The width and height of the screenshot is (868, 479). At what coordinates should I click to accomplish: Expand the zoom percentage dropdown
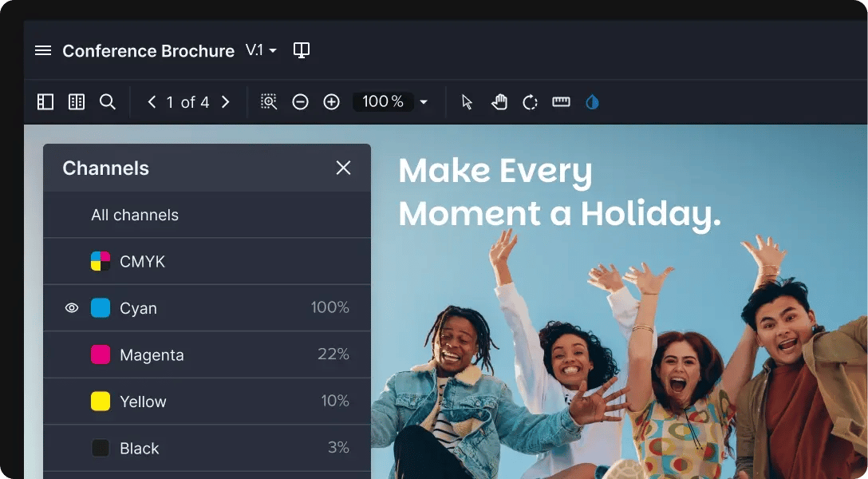423,101
